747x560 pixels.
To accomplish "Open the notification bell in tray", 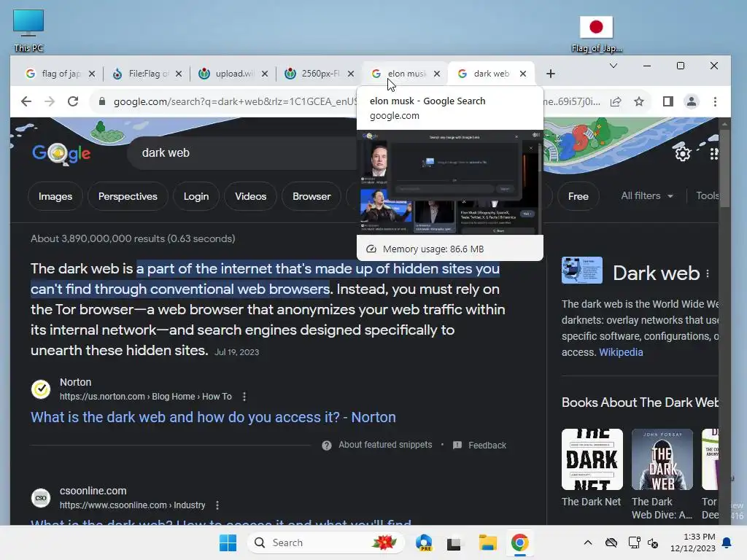I will (727, 542).
